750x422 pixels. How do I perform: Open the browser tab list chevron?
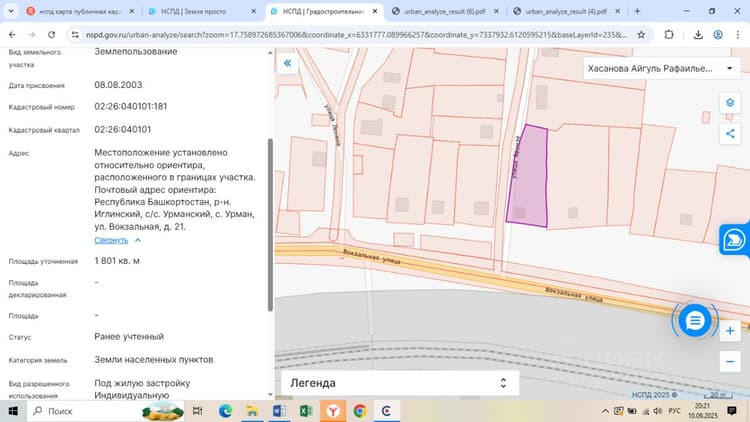(11, 11)
